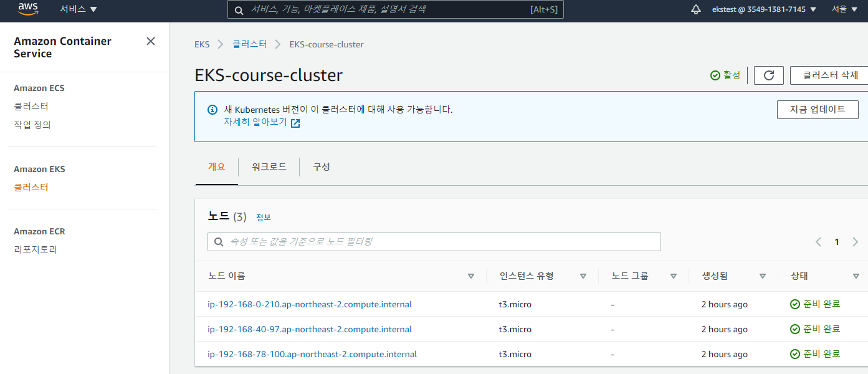Open the notifications bell icon

pyautogui.click(x=696, y=9)
